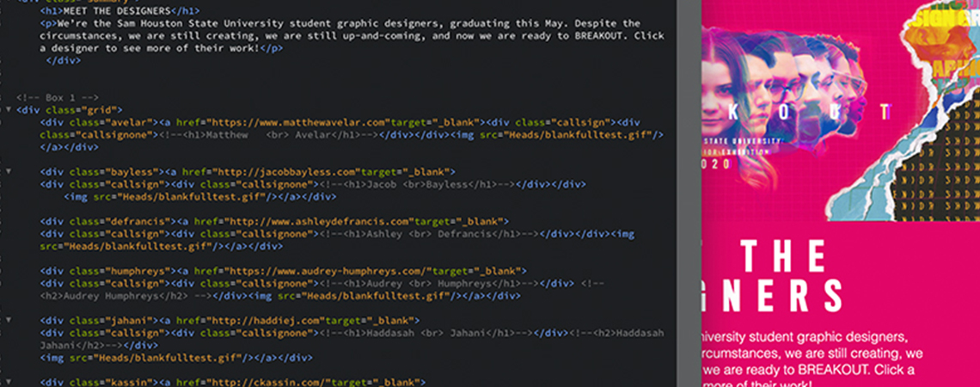Click the faces banner image in the preview
This screenshot has height=387, width=980.
(x=782, y=86)
